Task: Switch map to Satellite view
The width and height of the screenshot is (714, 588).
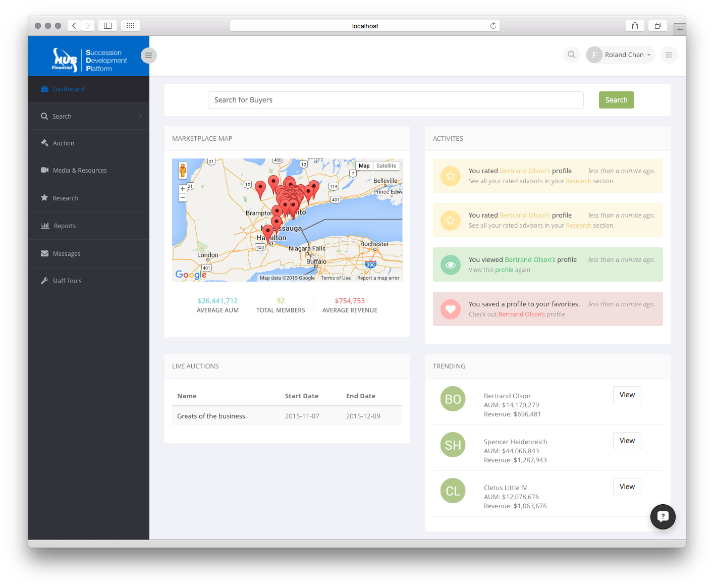Action: pyautogui.click(x=386, y=166)
